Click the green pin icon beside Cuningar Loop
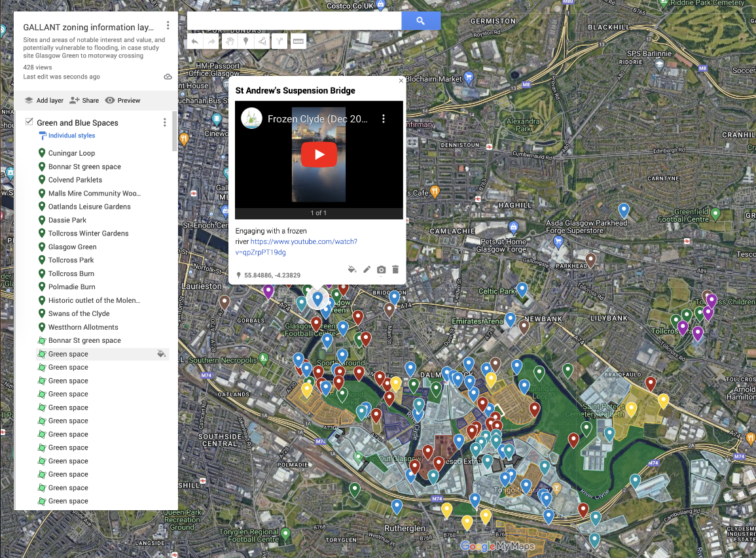 (x=42, y=153)
